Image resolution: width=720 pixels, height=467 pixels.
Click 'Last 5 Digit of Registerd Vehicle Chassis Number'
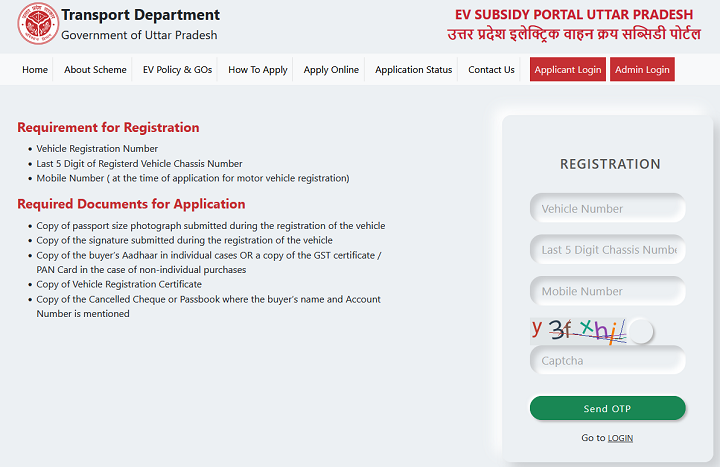click(139, 163)
